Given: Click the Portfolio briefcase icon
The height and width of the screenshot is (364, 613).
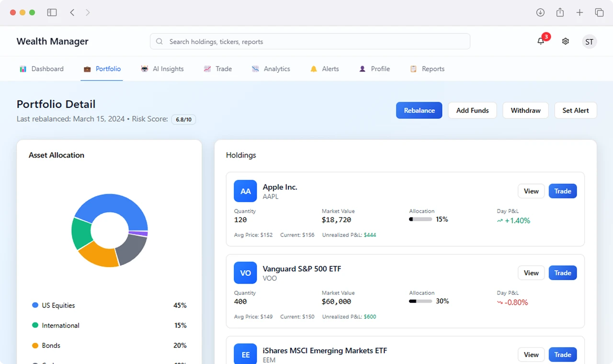Looking at the screenshot, I should [87, 69].
